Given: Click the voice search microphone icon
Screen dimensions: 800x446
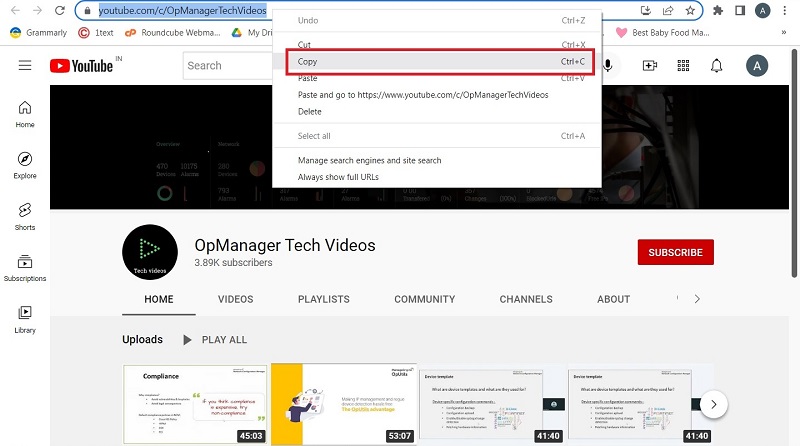Looking at the screenshot, I should 608,65.
